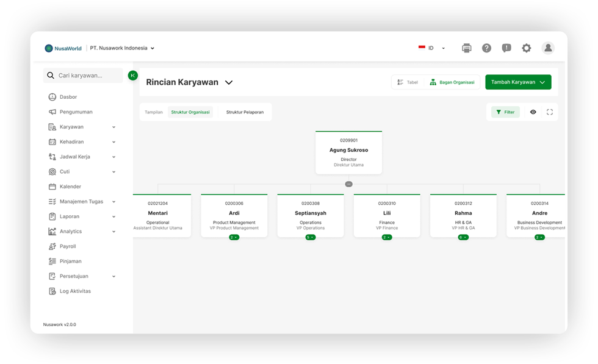
Task: Open the ID language dropdown
Action: (x=432, y=48)
